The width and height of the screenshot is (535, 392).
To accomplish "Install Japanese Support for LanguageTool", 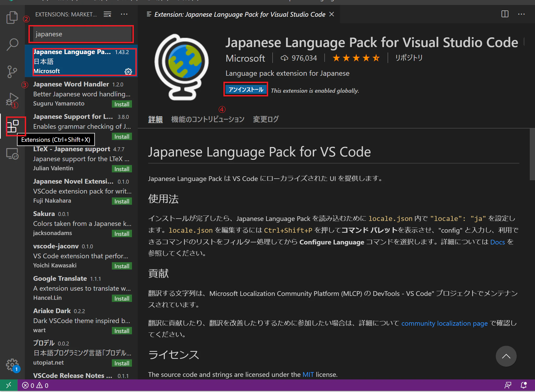I will click(122, 137).
